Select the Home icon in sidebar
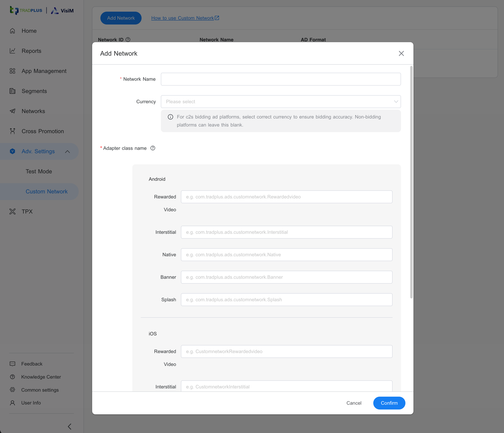 (x=13, y=31)
